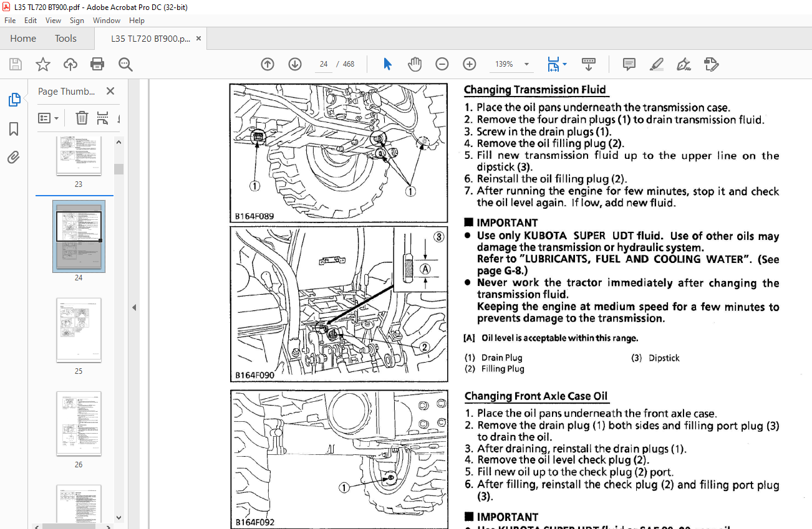Open the Help menu
Screen dimensions: 812x529
[137, 21]
